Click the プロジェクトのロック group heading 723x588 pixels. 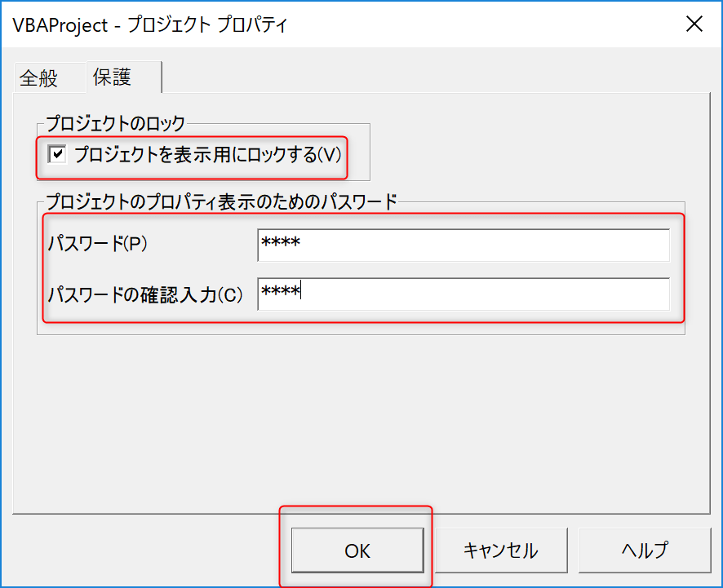coord(115,124)
